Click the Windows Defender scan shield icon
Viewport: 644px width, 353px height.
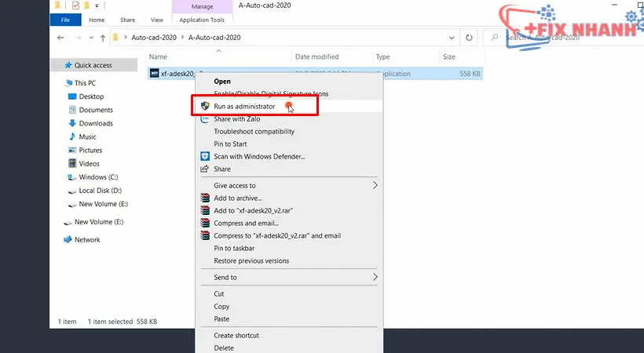click(x=204, y=156)
